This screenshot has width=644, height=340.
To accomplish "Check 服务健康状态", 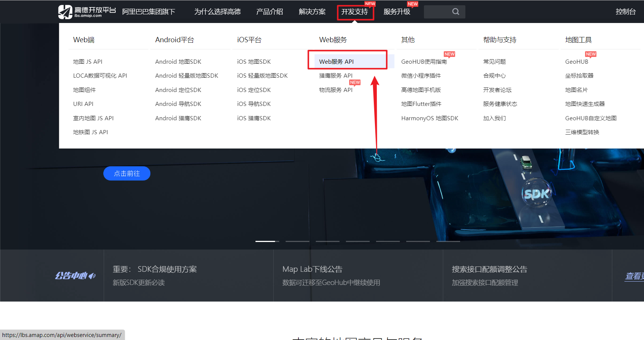I will (x=500, y=104).
